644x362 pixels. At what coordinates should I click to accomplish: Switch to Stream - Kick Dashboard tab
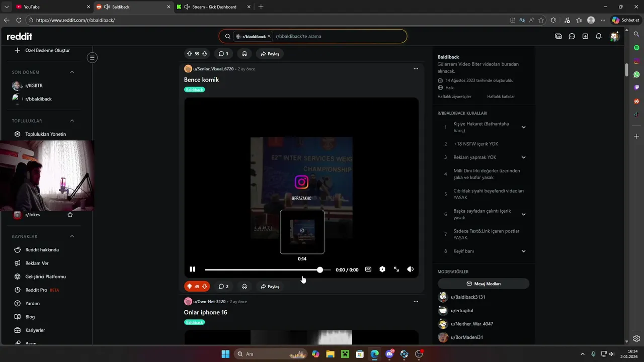coord(214,7)
